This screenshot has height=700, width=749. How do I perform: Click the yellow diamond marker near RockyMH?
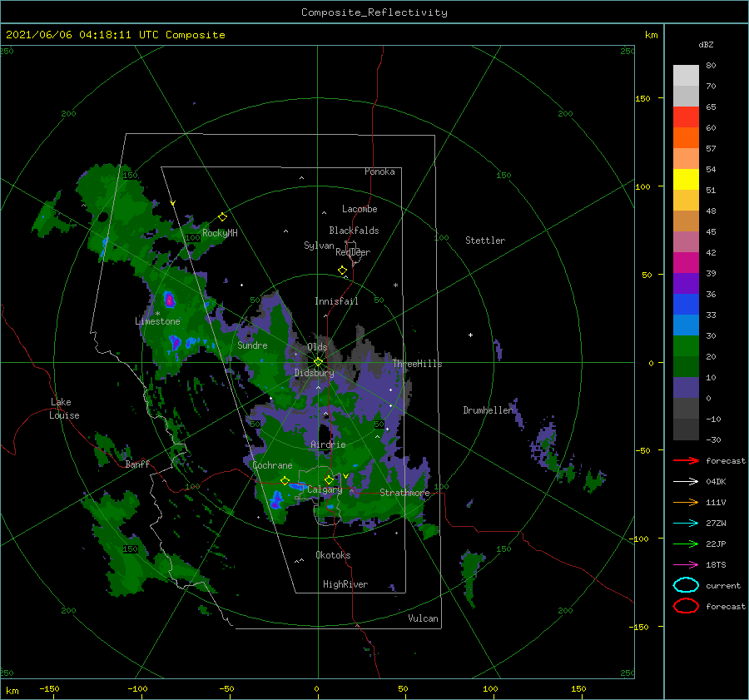(222, 217)
